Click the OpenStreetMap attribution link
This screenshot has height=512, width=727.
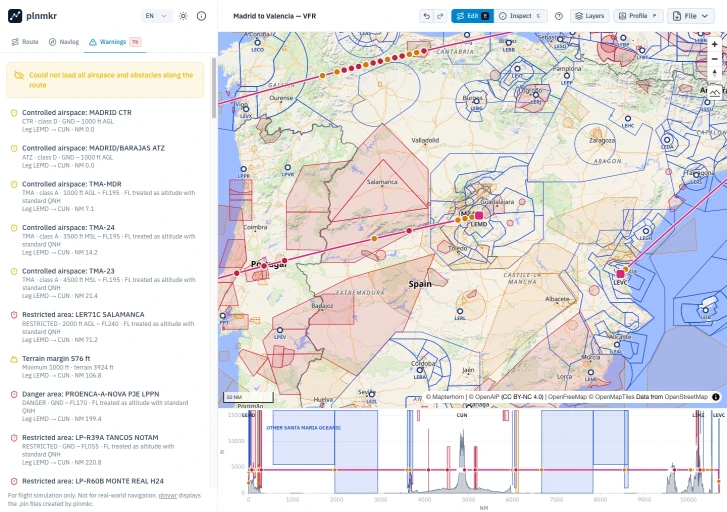(684, 397)
